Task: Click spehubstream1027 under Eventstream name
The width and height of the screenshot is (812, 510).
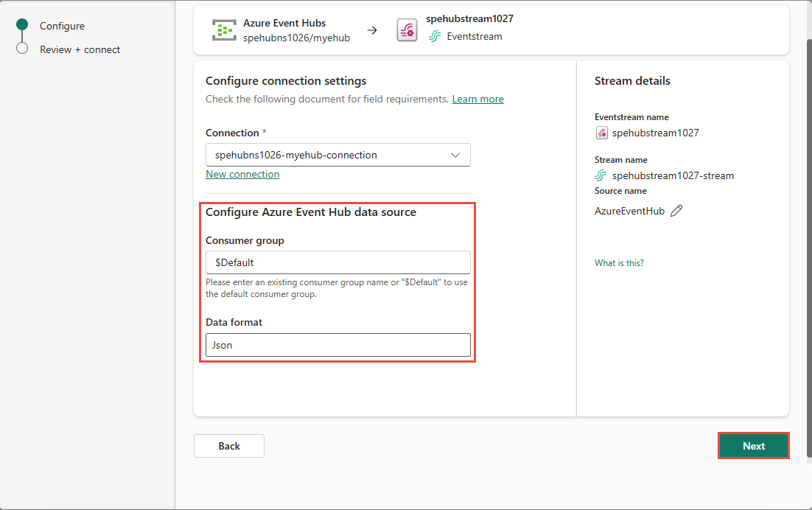Action: click(655, 133)
